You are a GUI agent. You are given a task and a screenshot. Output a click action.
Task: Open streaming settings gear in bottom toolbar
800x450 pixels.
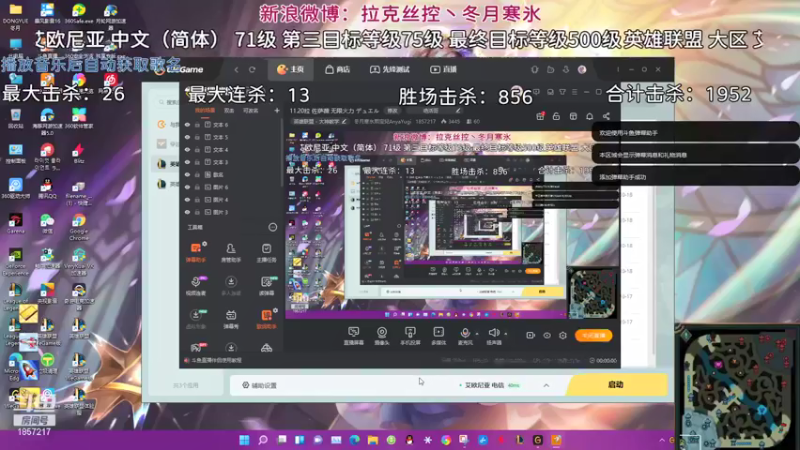[563, 335]
